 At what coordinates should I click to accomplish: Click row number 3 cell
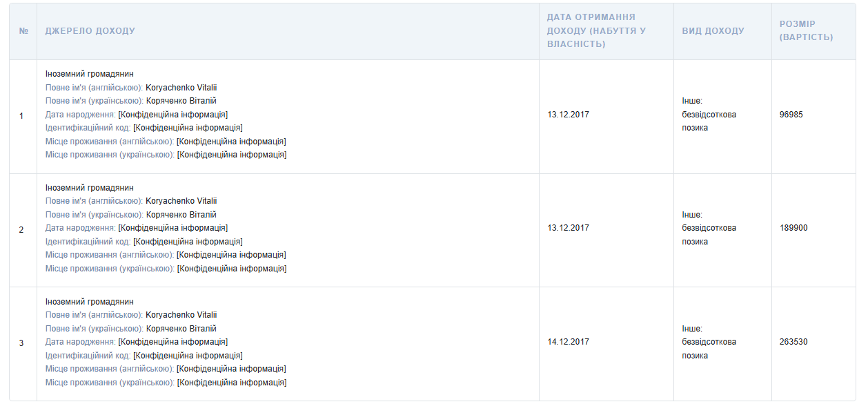(21, 343)
